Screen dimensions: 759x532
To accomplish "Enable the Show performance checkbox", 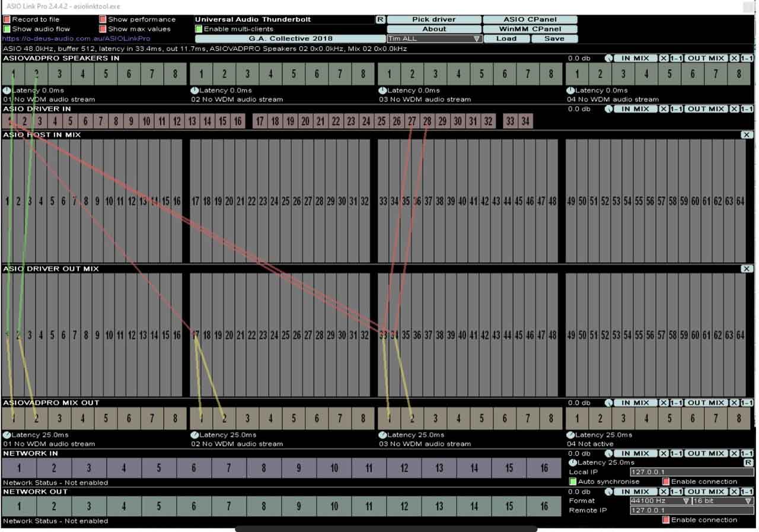I will pos(103,20).
